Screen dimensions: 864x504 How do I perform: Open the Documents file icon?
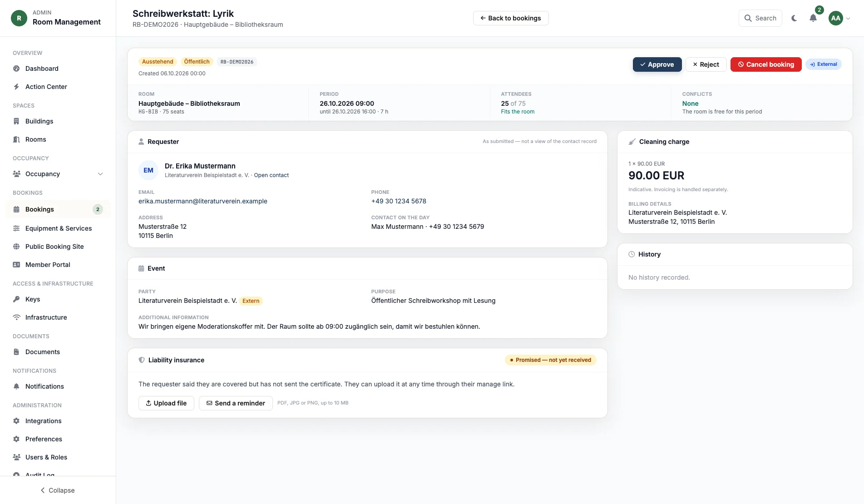pyautogui.click(x=16, y=352)
